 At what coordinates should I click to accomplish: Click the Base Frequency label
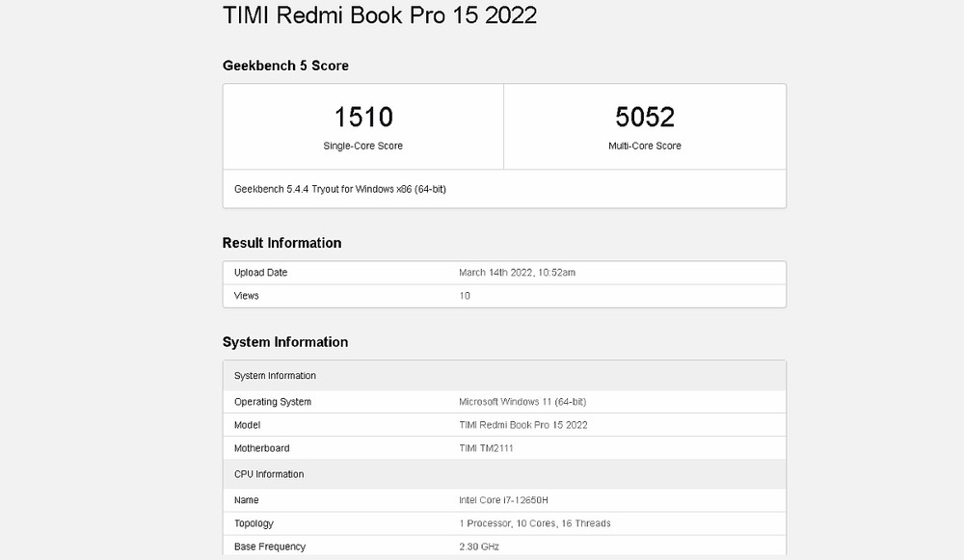point(270,547)
